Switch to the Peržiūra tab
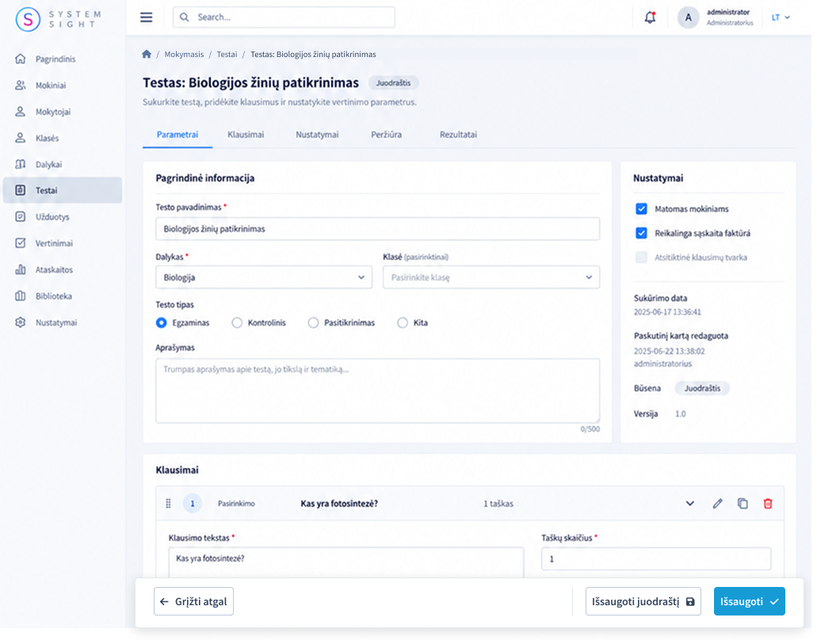Image resolution: width=817 pixels, height=644 pixels. coord(387,135)
